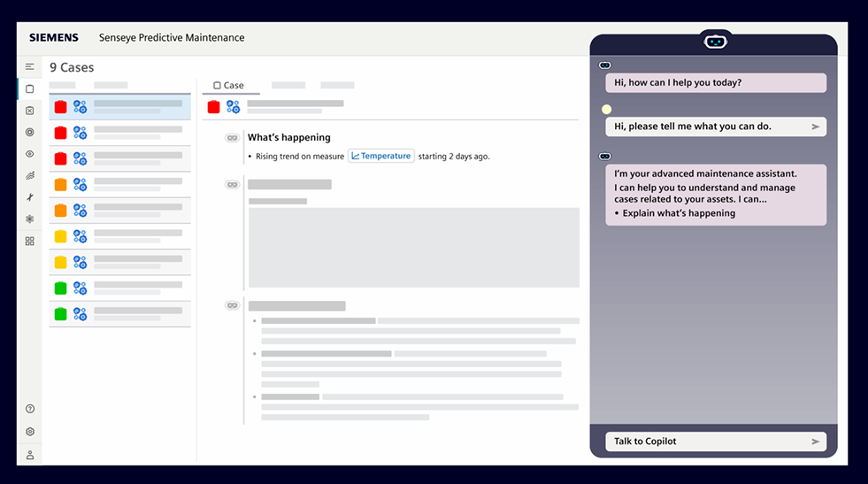Focus the Talk to Copilot input field
The width and height of the screenshot is (868, 484).
point(716,442)
